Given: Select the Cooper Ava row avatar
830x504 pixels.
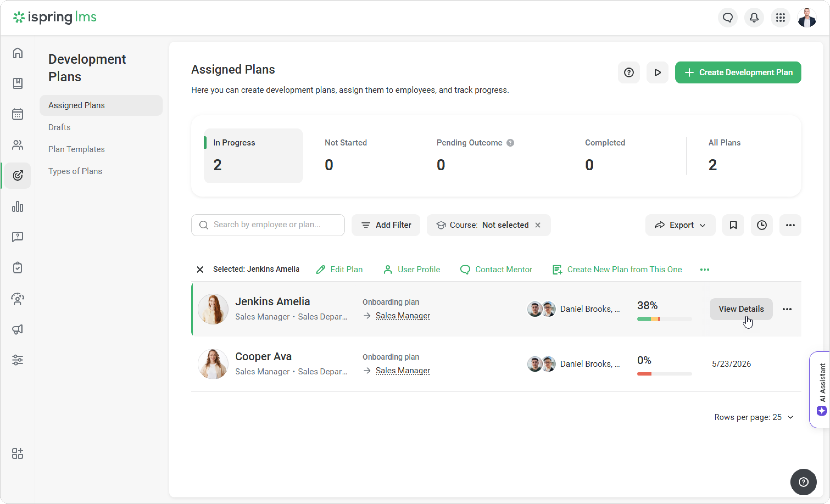Looking at the screenshot, I should pyautogui.click(x=213, y=364).
